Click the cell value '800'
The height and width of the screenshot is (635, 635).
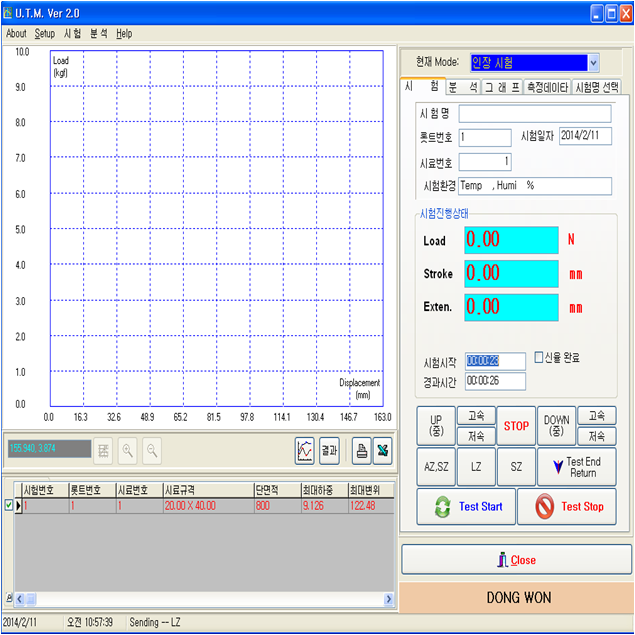click(277, 505)
